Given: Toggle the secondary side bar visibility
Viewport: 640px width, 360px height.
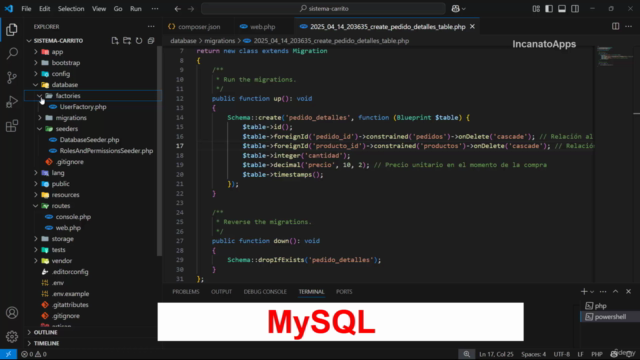Looking at the screenshot, I should (x=575, y=9).
